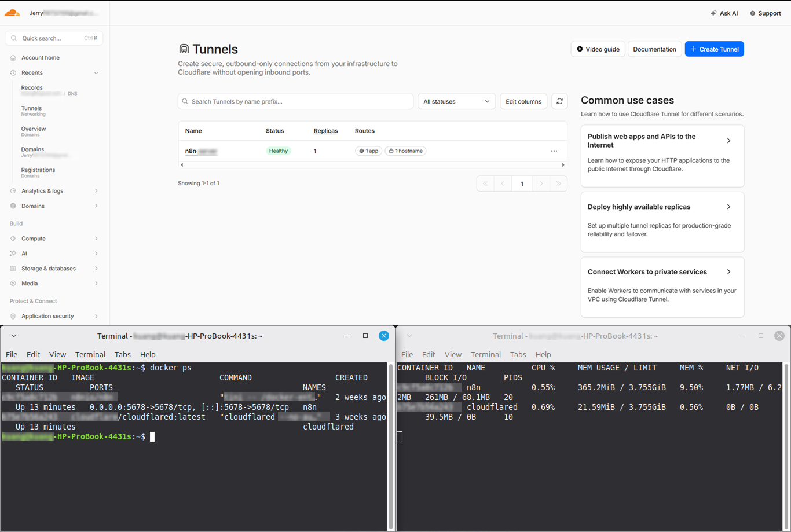Viewport: 791px width, 532px height.
Task: Click the tunnels table horizontal scrollbar
Action: pyautogui.click(x=372, y=165)
